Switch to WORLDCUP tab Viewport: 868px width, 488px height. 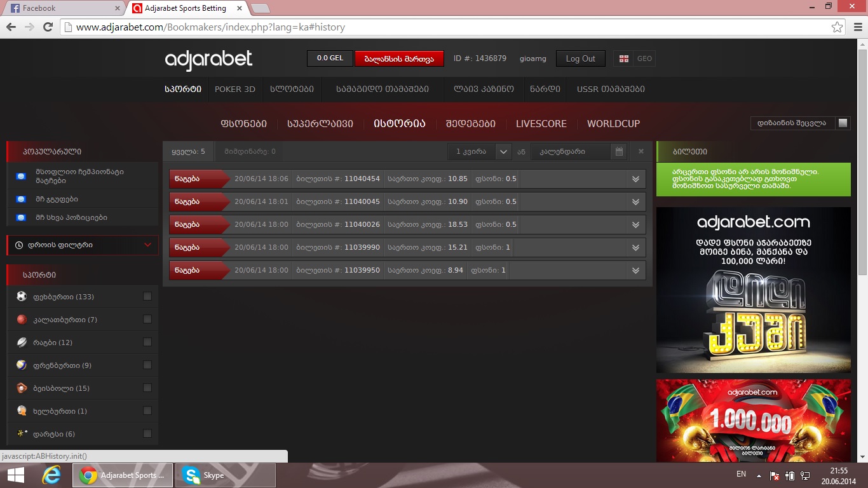(x=613, y=124)
